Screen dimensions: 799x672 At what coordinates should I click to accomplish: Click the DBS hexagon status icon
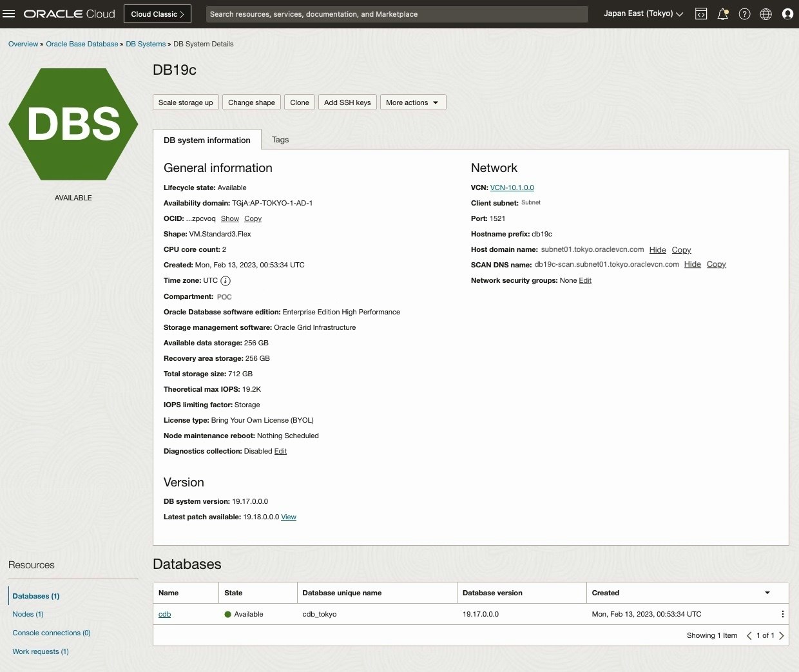(73, 124)
